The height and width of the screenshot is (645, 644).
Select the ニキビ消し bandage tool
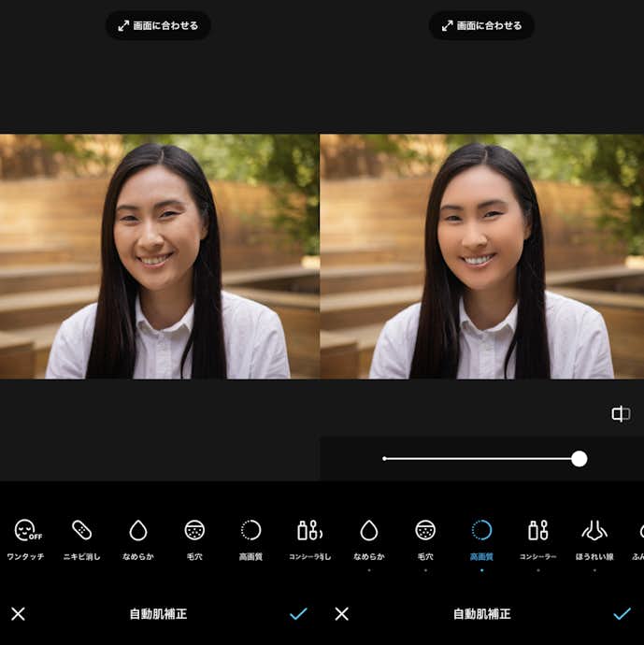click(x=81, y=532)
